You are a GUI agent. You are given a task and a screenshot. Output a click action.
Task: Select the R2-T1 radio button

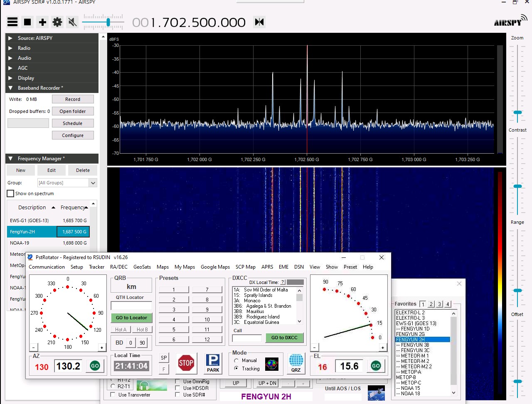click(113, 386)
